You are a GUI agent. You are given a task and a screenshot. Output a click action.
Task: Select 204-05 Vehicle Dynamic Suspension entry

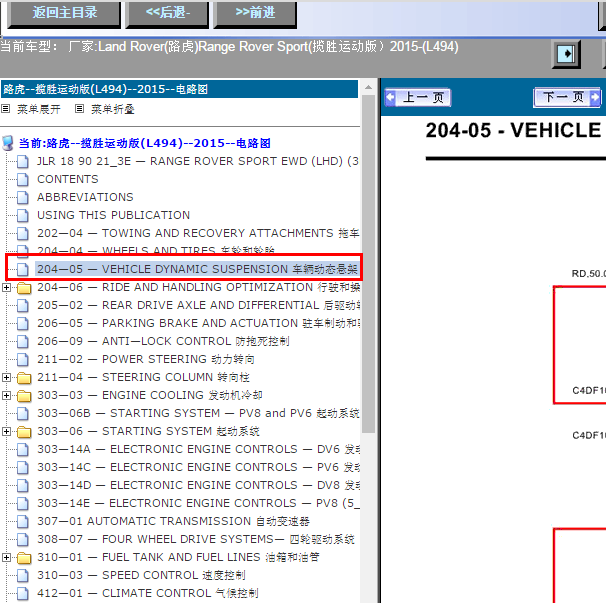[x=197, y=269]
